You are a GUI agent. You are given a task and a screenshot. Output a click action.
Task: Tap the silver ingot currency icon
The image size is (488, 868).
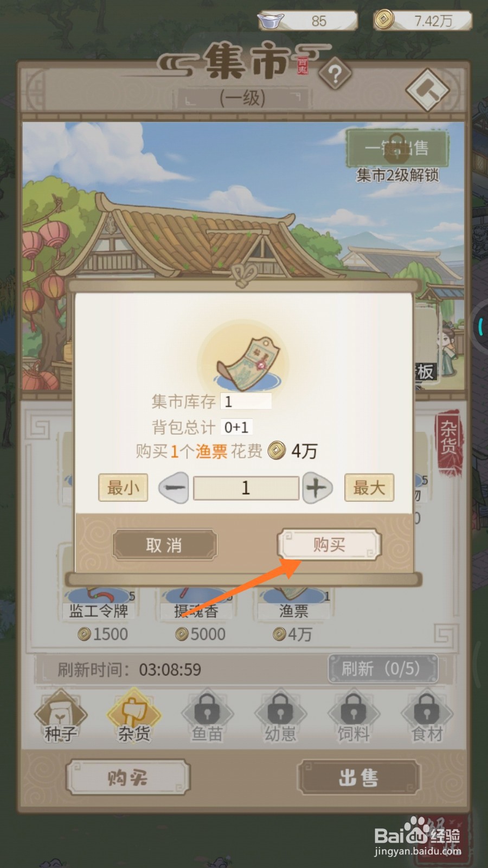pyautogui.click(x=271, y=21)
